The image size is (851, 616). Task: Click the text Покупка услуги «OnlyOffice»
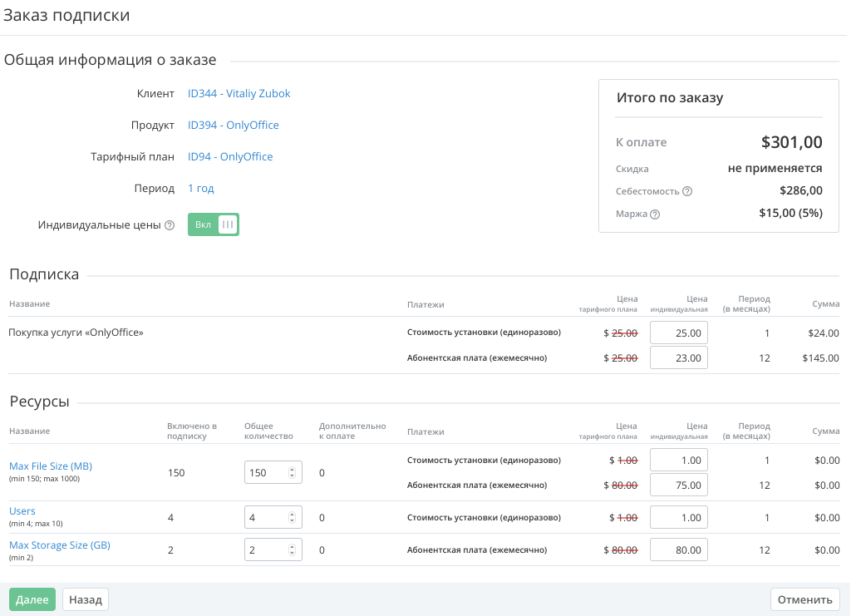coord(76,333)
